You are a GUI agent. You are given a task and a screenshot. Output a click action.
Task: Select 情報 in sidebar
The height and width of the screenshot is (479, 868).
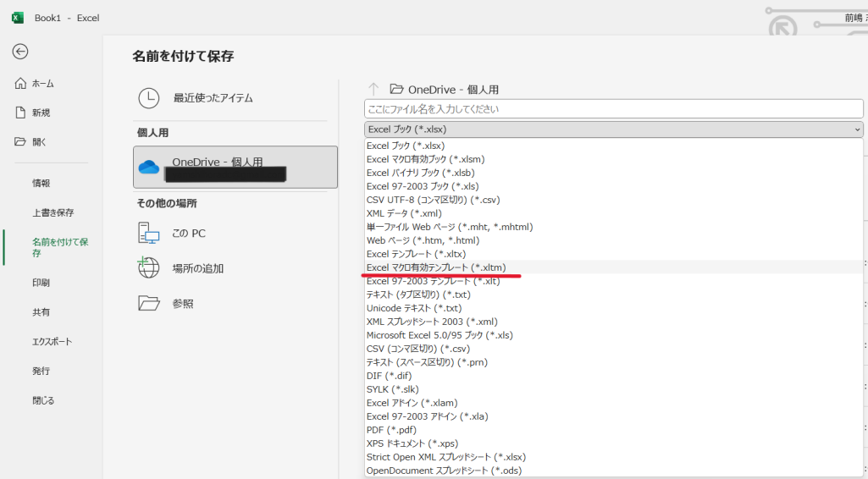(x=41, y=183)
